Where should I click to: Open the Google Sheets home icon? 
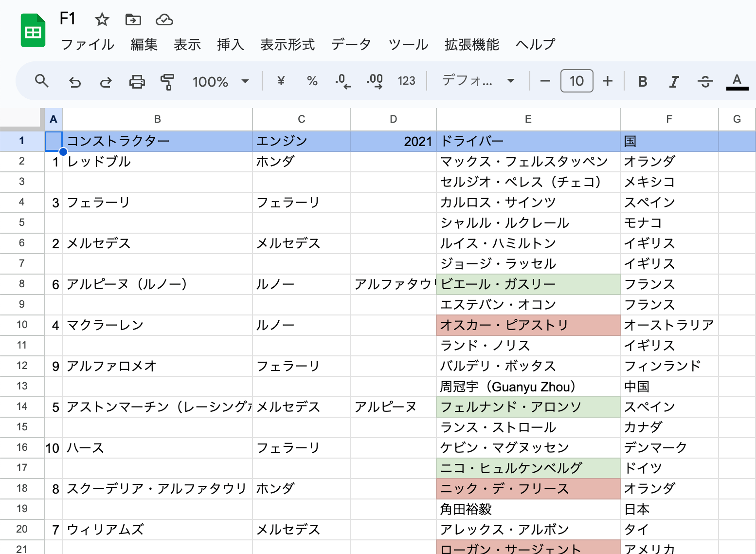tap(33, 31)
